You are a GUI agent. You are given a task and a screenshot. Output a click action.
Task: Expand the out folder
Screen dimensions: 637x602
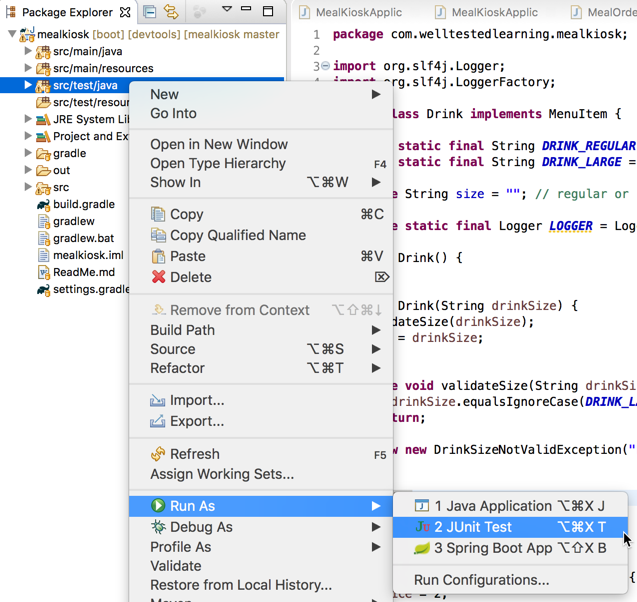click(x=28, y=170)
